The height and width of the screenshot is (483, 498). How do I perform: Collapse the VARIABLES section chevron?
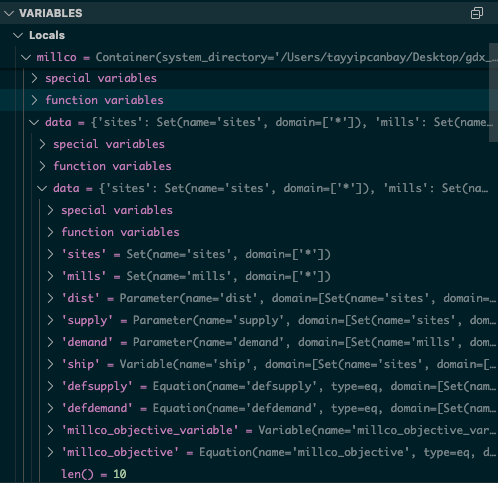click(9, 13)
